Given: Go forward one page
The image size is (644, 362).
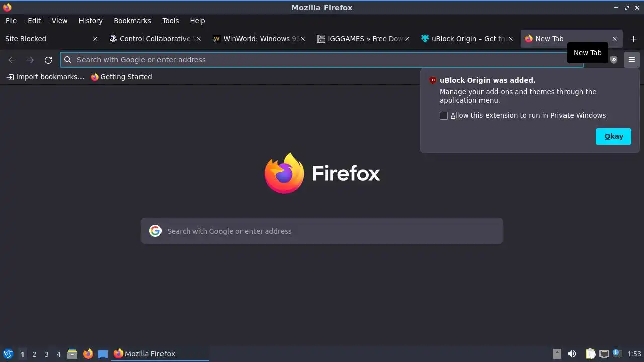Looking at the screenshot, I should coord(30,60).
